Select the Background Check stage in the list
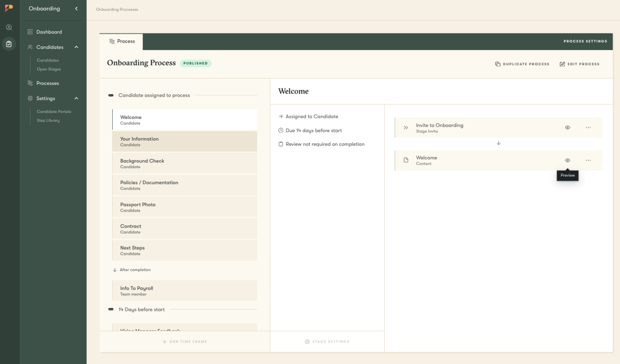The width and height of the screenshot is (620, 364). click(184, 163)
